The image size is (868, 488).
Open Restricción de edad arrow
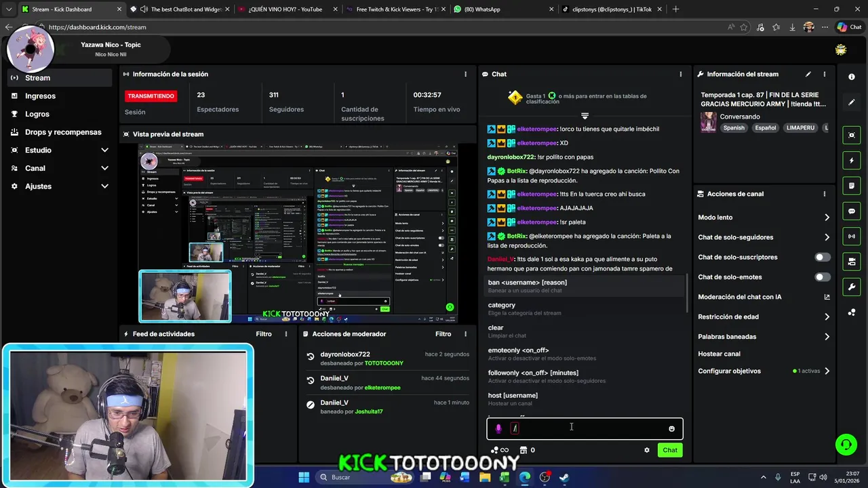pos(827,317)
